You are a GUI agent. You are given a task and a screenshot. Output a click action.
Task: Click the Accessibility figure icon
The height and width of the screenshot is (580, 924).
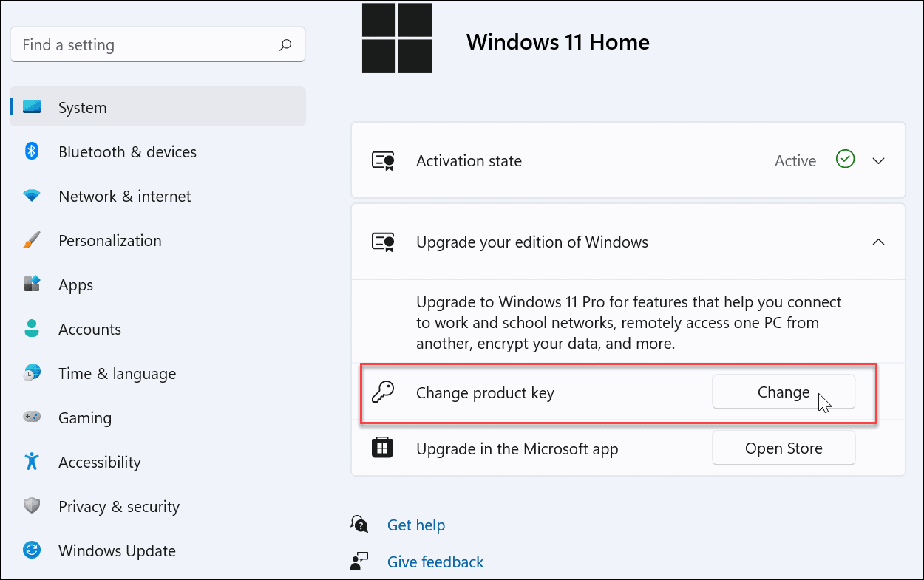pos(32,462)
